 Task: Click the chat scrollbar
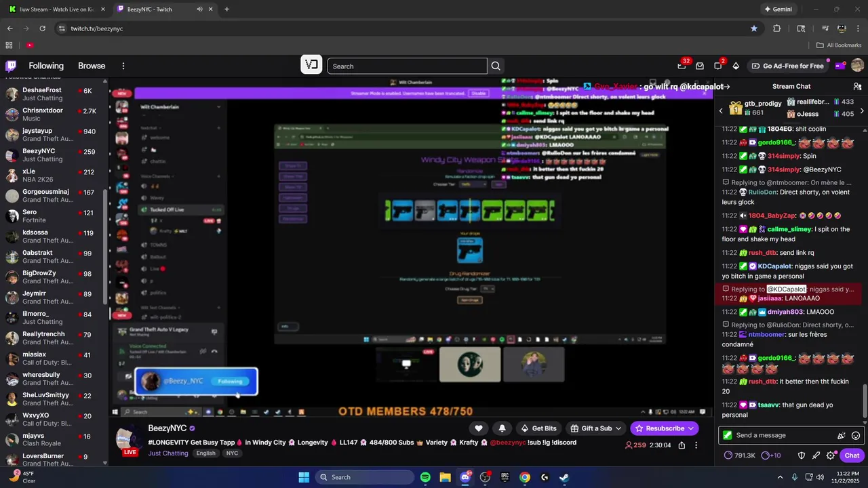tap(865, 403)
